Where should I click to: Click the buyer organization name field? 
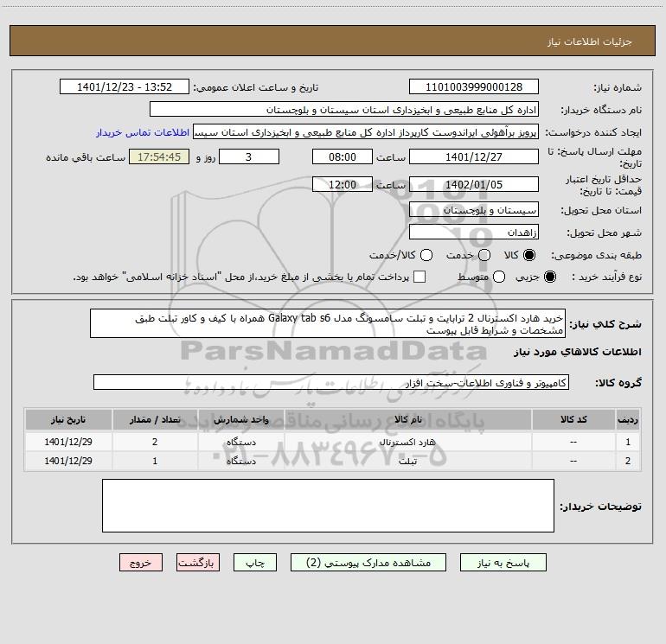[x=344, y=110]
